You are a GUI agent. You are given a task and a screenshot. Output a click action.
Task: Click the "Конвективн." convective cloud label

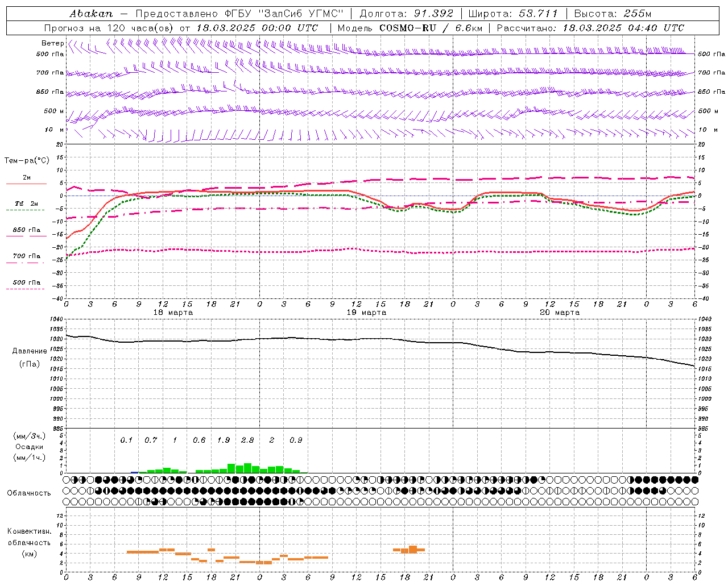[x=30, y=531]
